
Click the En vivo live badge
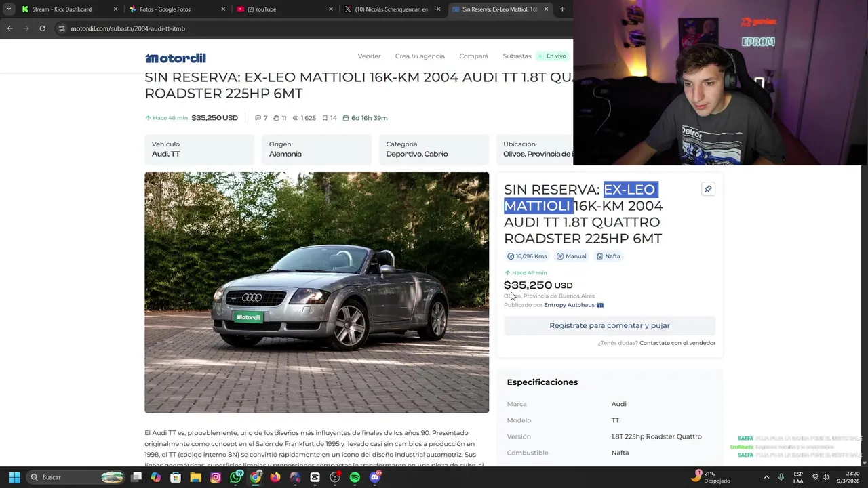(552, 56)
